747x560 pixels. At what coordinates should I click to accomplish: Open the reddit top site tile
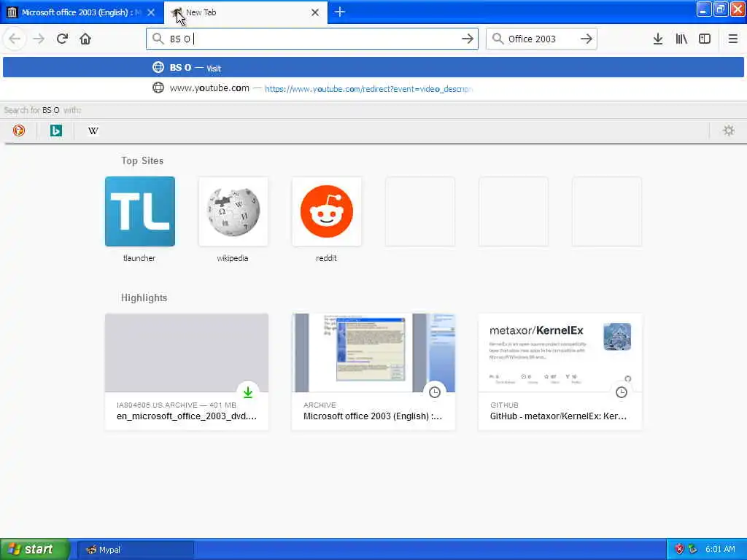326,211
